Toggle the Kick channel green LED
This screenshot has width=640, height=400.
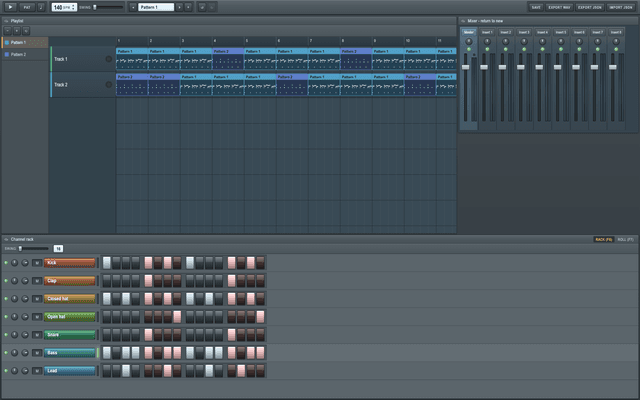click(x=6, y=263)
